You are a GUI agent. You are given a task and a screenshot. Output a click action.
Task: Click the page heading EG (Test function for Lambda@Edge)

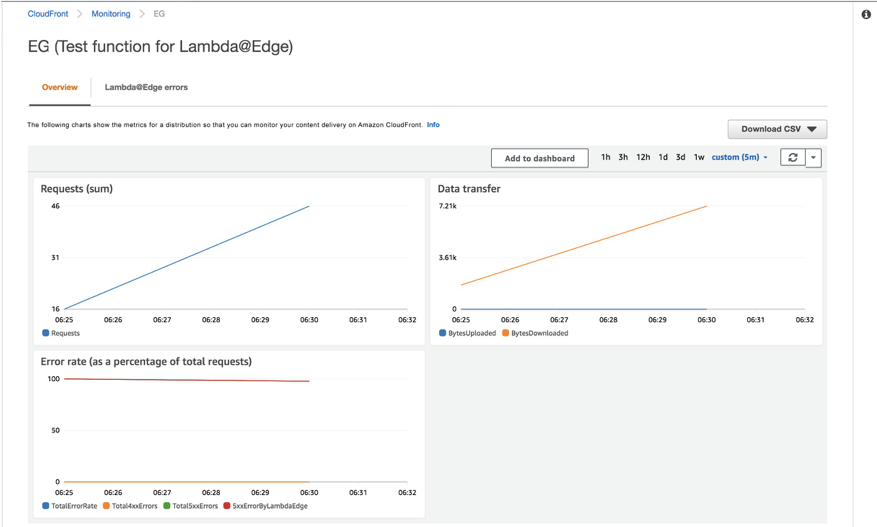(x=161, y=46)
